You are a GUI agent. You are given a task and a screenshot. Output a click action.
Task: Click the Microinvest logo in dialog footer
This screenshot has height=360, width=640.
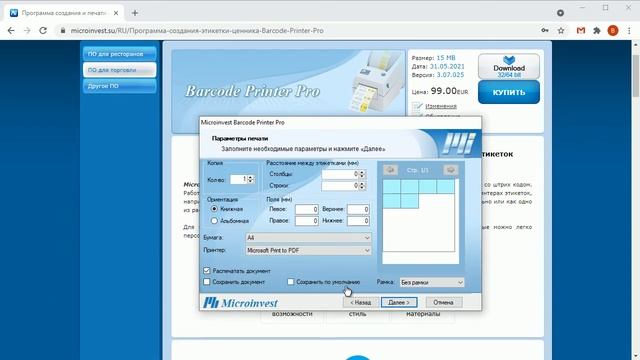(x=240, y=303)
